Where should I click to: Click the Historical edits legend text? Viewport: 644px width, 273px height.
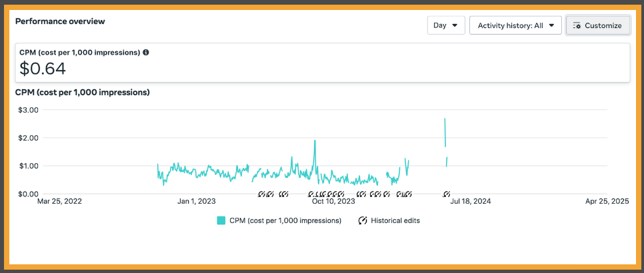click(395, 220)
